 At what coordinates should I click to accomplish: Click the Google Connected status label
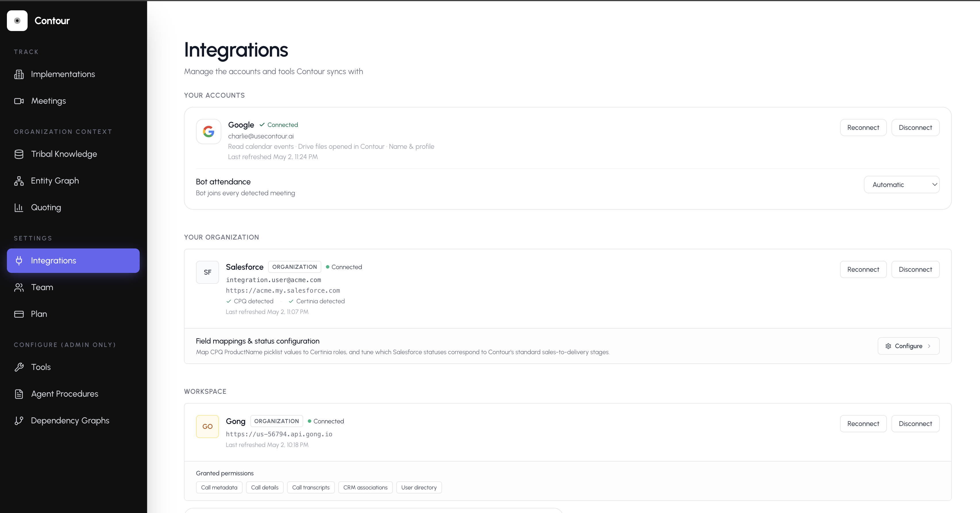click(279, 125)
